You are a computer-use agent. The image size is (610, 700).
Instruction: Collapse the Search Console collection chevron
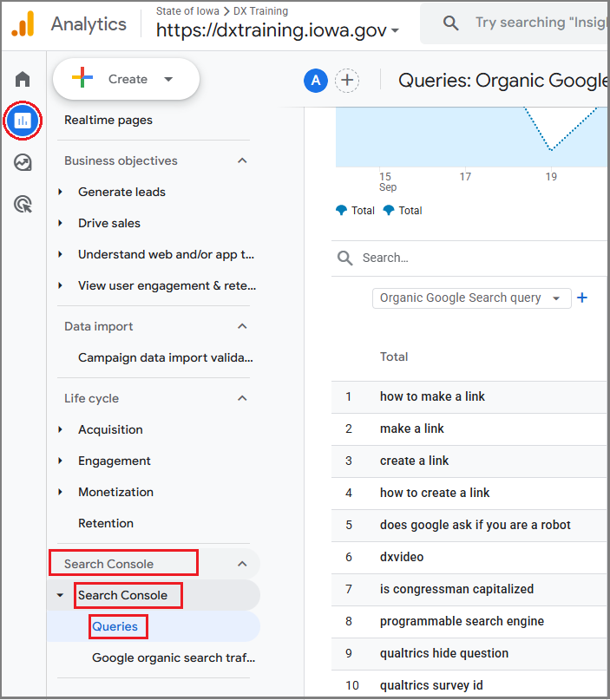pos(242,564)
